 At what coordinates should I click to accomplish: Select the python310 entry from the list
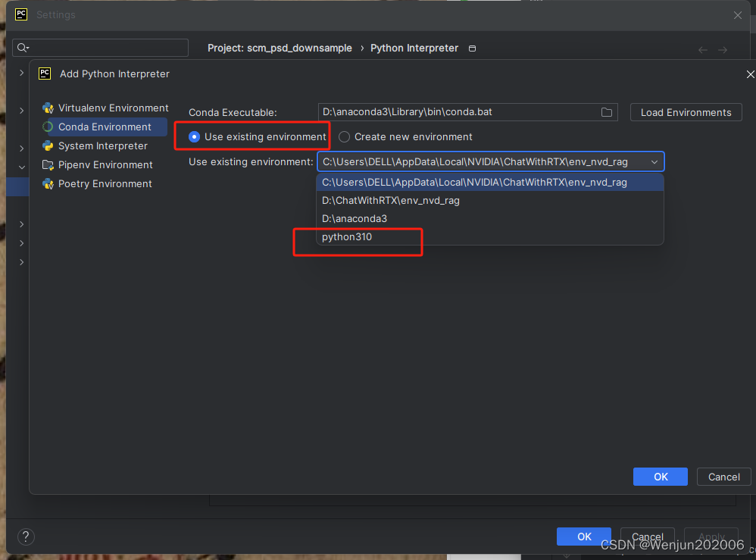(347, 236)
